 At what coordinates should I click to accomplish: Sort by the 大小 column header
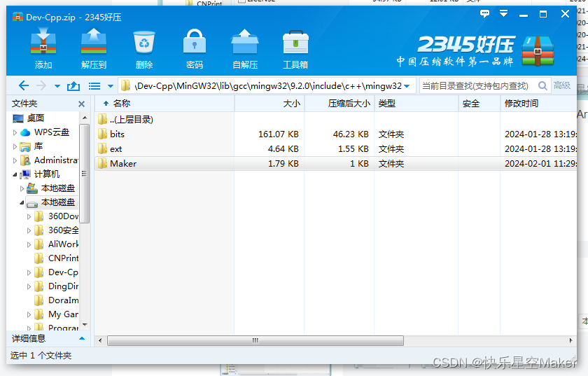(x=269, y=104)
